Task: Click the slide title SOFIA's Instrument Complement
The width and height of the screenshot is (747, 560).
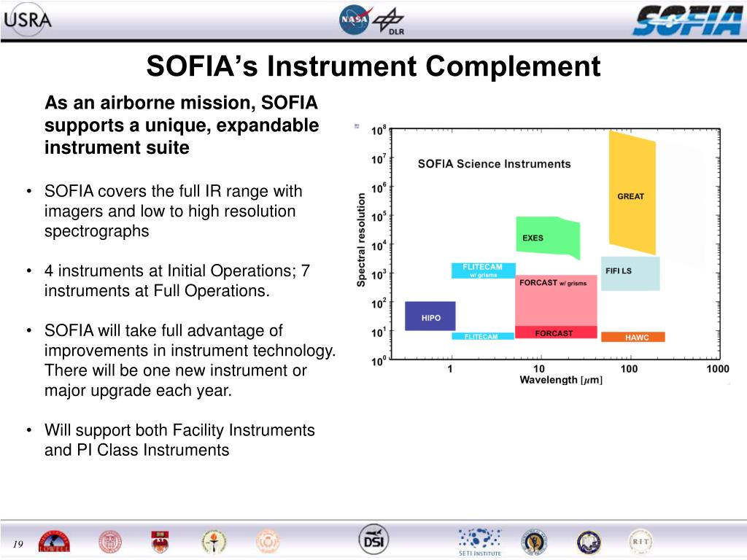Action: 373,66
